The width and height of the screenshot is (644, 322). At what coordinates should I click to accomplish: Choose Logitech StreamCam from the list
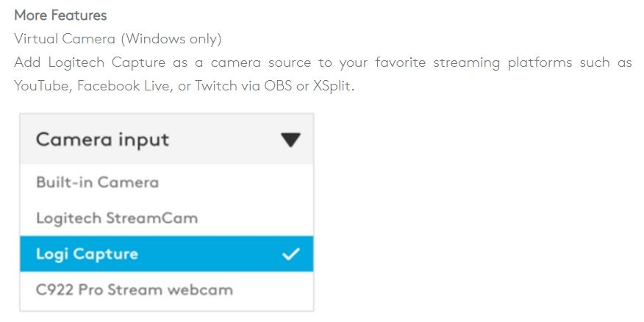click(x=167, y=218)
